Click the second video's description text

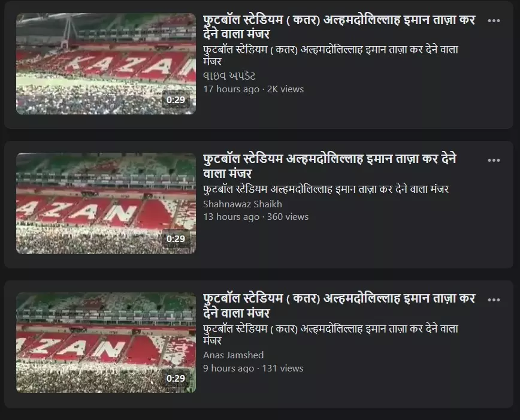[326, 189]
